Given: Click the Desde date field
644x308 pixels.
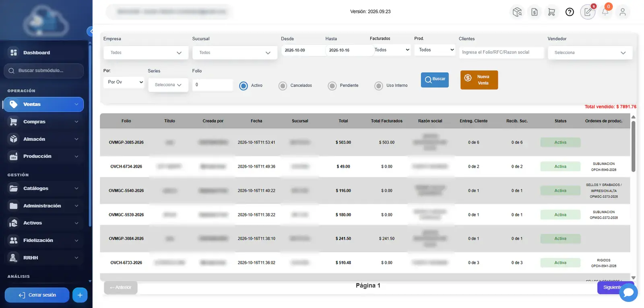Looking at the screenshot, I should (x=303, y=50).
